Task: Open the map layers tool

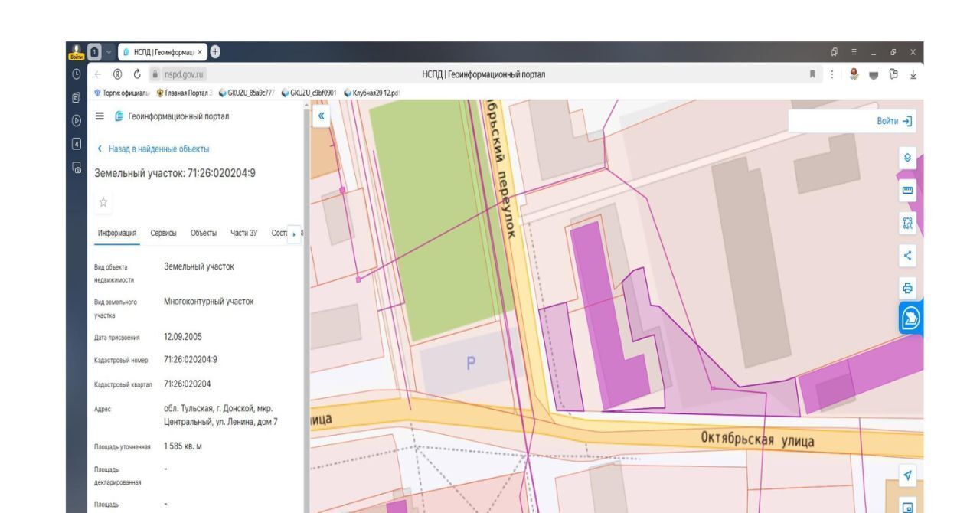Action: 907,156
